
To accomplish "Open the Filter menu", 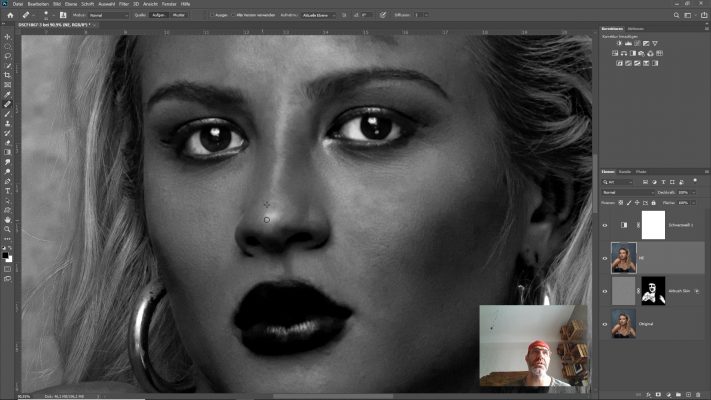I will [125, 4].
